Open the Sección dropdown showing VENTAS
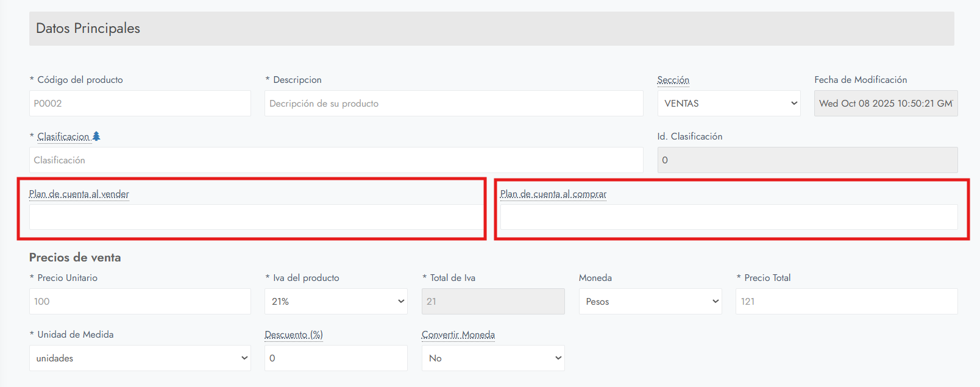This screenshot has height=387, width=980. pyautogui.click(x=728, y=104)
